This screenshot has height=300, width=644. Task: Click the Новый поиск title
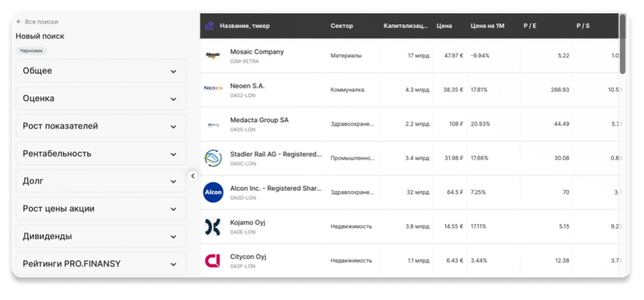[x=40, y=36]
